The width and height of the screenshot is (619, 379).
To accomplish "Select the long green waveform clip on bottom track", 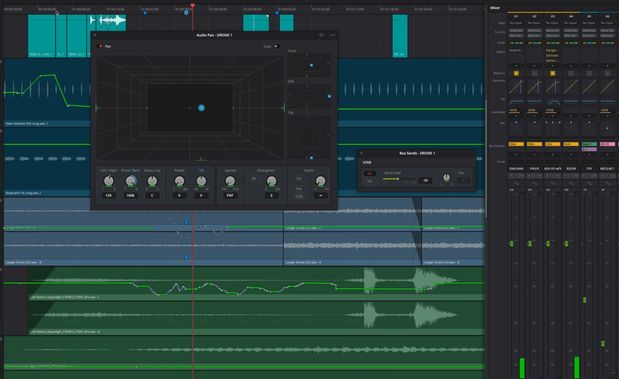I will pos(244,353).
